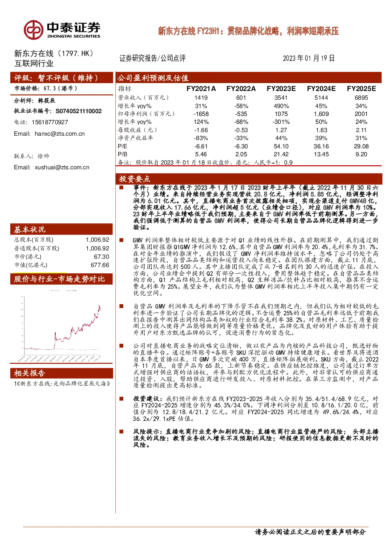
Task: Click email link xushuai@zts.com.cn
Action: (62, 167)
